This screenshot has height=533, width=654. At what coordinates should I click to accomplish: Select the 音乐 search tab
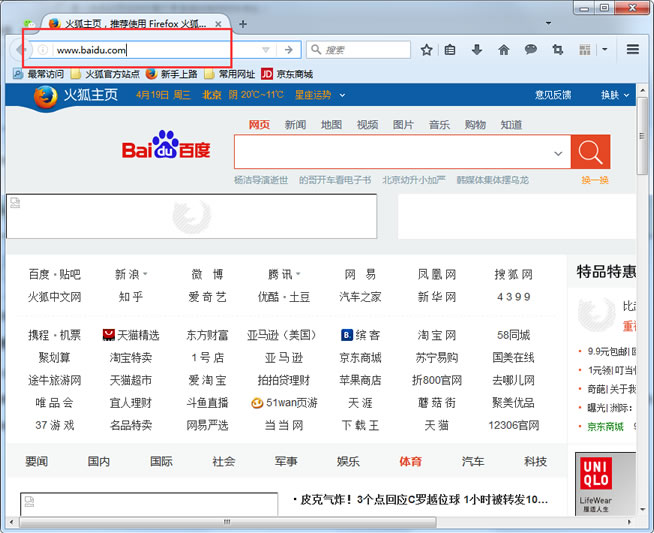[440, 125]
